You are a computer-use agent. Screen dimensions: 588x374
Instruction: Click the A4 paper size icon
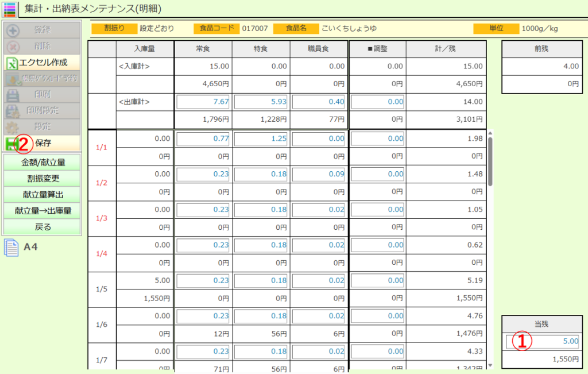click(11, 248)
